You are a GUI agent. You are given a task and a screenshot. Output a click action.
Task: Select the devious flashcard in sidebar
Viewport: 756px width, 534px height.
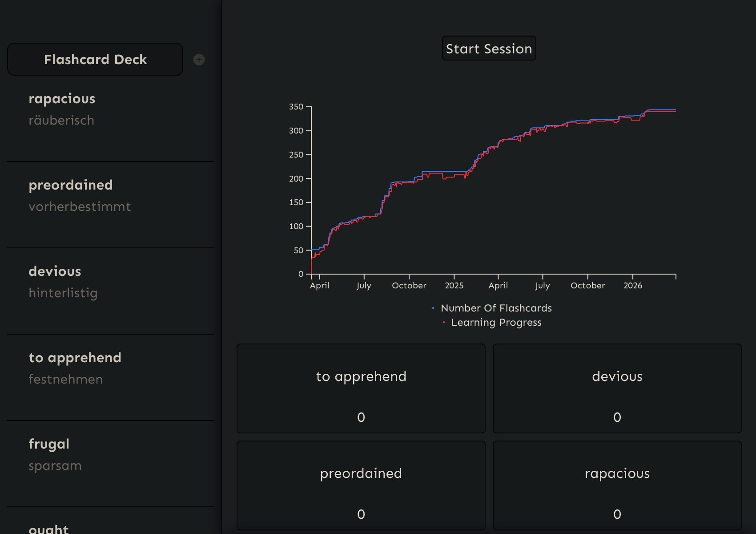pyautogui.click(x=111, y=291)
